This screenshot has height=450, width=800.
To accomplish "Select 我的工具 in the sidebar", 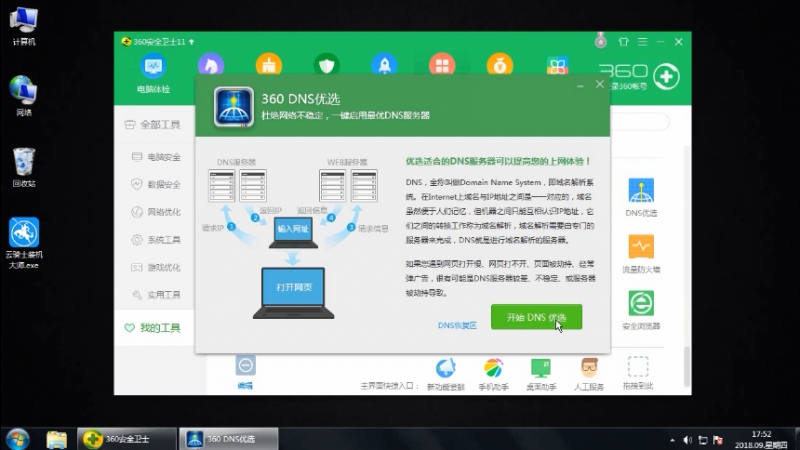I will coord(154,328).
